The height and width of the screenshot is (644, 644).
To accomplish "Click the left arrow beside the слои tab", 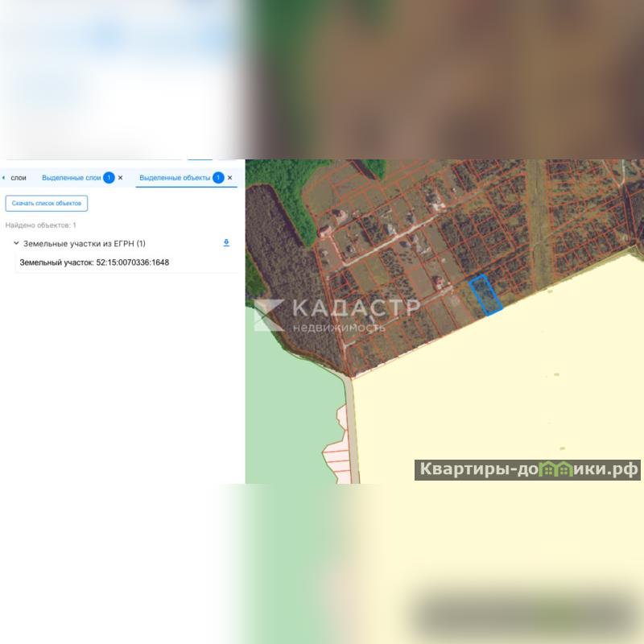I will click(4, 178).
